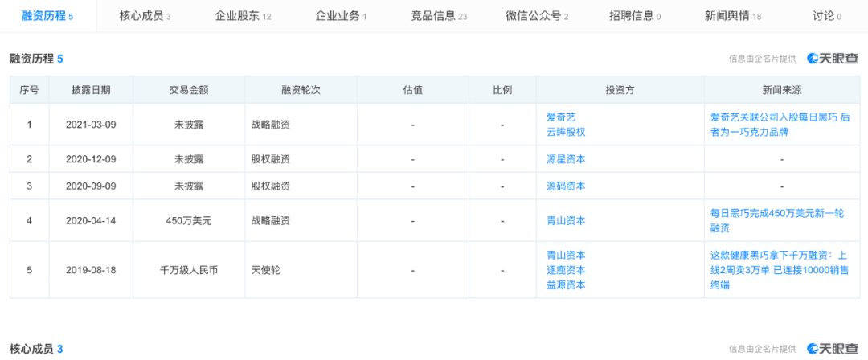Open the 融资历程 tab
Image resolution: width=868 pixels, height=360 pixels.
point(47,16)
